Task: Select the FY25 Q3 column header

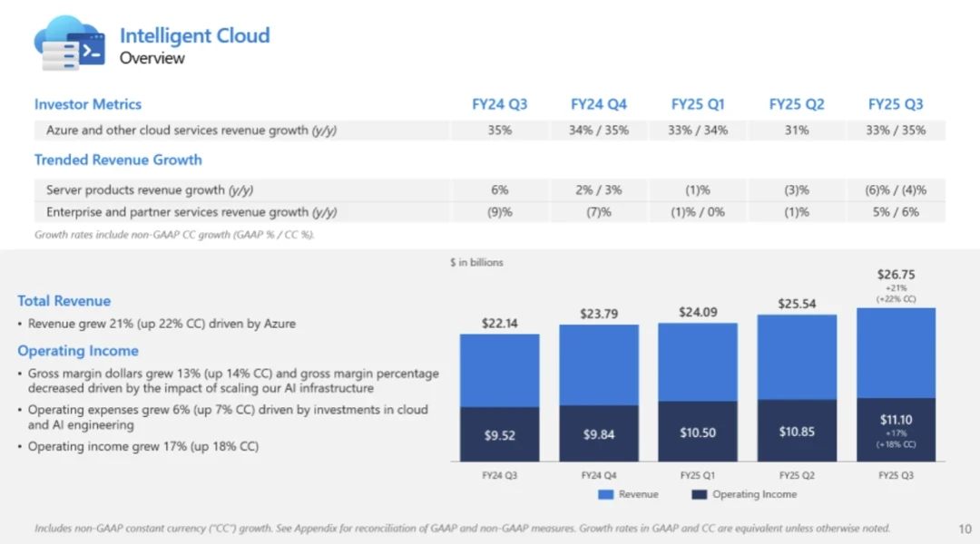Action: pyautogui.click(x=895, y=104)
